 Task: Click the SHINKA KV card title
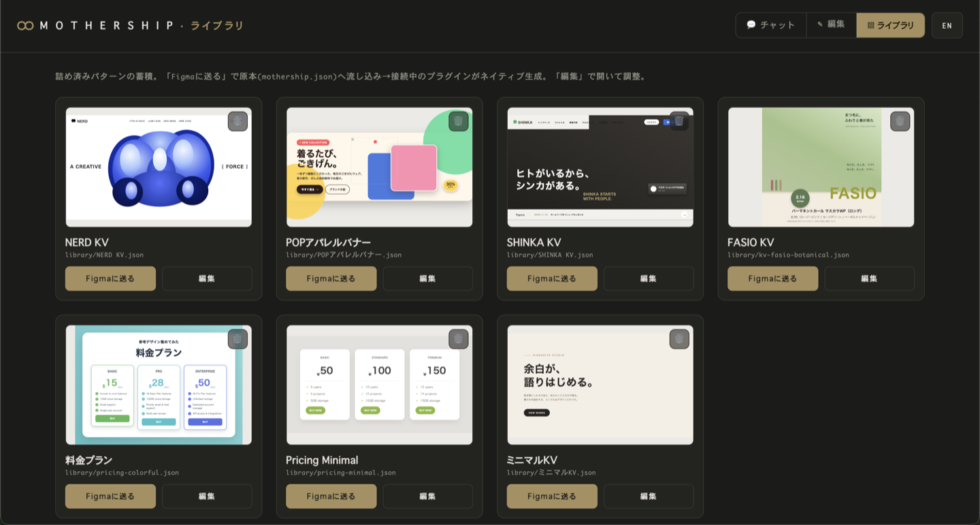pyautogui.click(x=534, y=242)
